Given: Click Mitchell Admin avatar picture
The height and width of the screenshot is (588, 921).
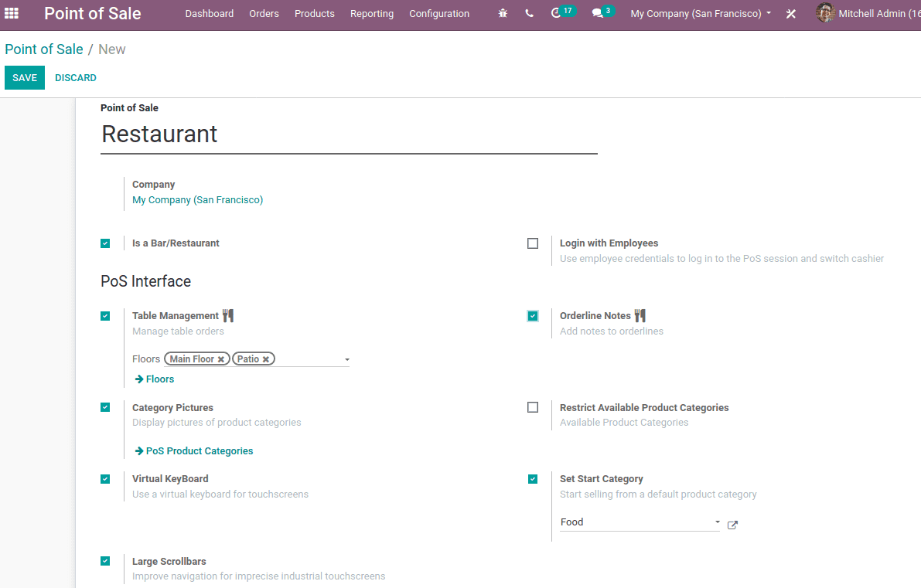Looking at the screenshot, I should click(825, 13).
